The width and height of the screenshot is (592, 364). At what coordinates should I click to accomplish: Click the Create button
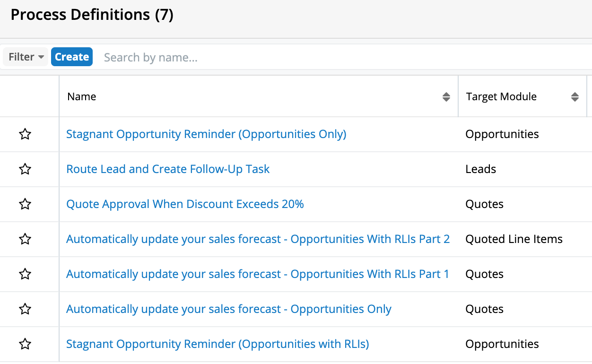point(72,57)
